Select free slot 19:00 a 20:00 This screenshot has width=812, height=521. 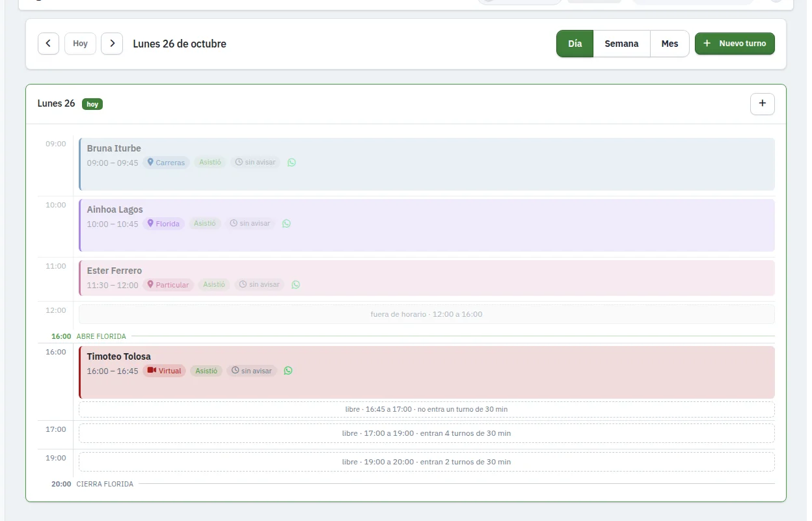(427, 462)
